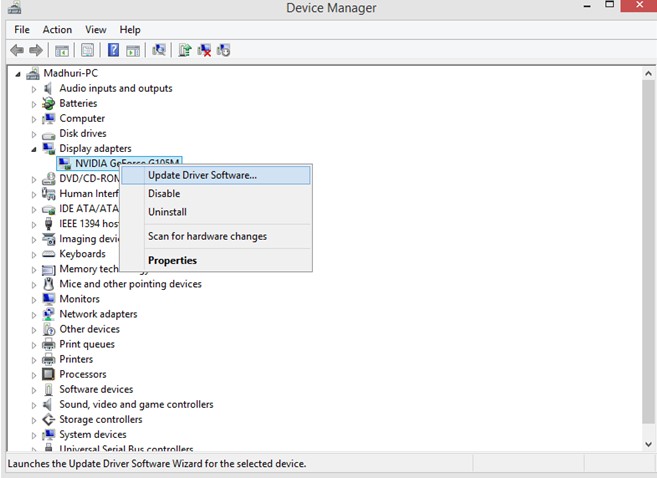Maximize the Device Manager window
657x478 pixels.
click(x=610, y=5)
